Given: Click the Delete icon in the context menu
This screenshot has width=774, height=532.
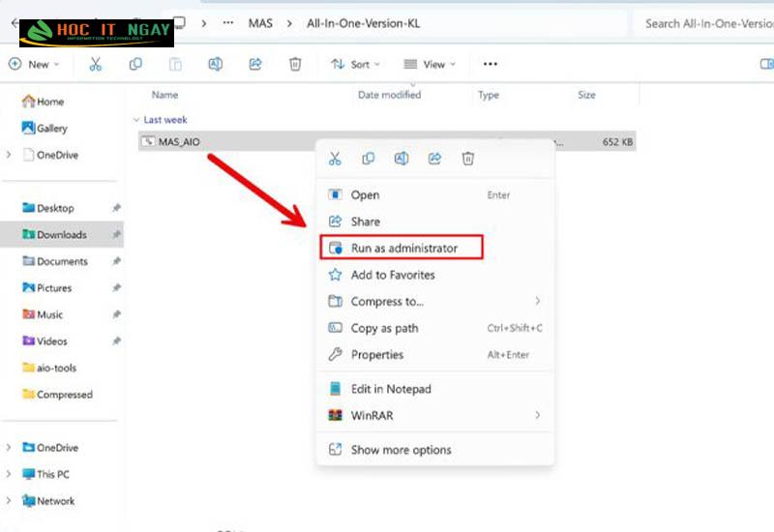Looking at the screenshot, I should [x=468, y=159].
